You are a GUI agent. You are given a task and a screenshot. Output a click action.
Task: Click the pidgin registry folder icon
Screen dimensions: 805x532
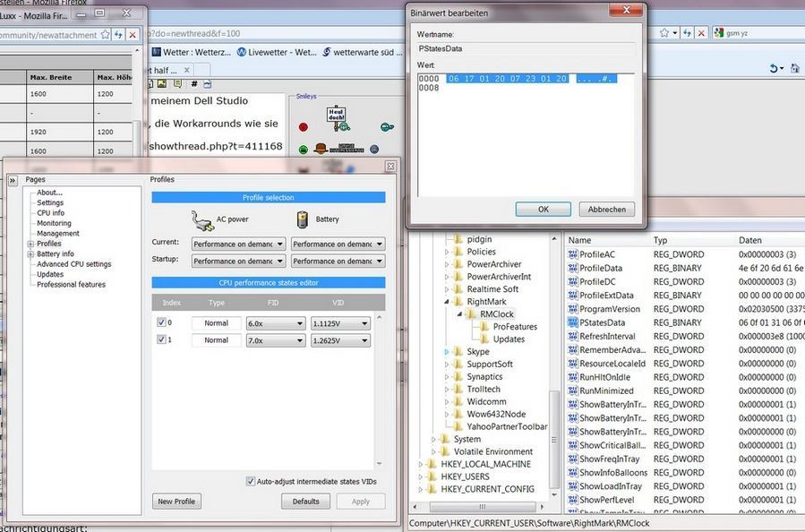pos(458,239)
